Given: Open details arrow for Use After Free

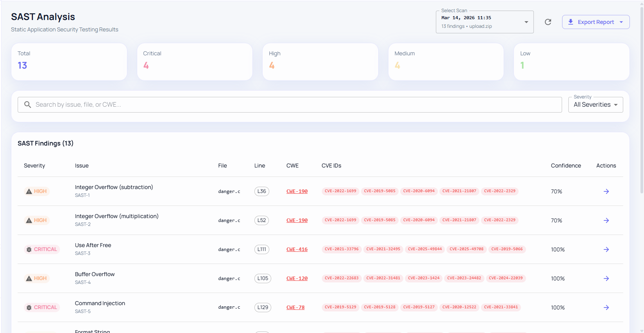Looking at the screenshot, I should pos(606,249).
